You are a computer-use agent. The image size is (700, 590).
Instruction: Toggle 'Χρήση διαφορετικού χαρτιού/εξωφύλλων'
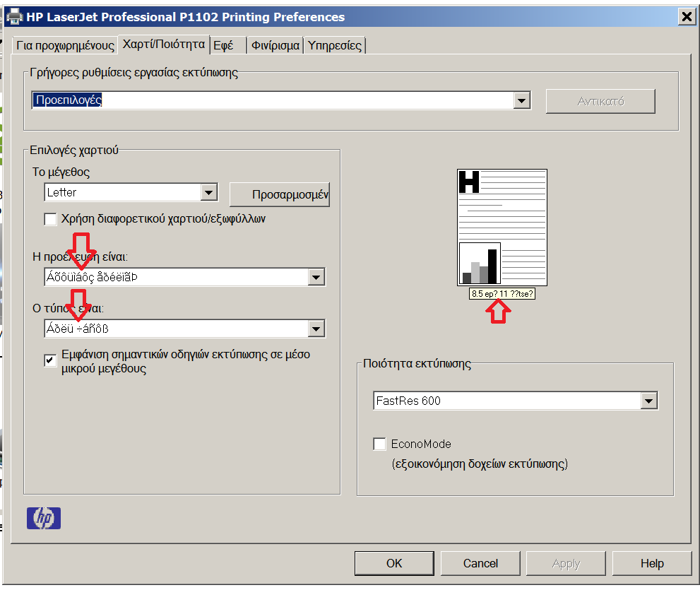50,219
